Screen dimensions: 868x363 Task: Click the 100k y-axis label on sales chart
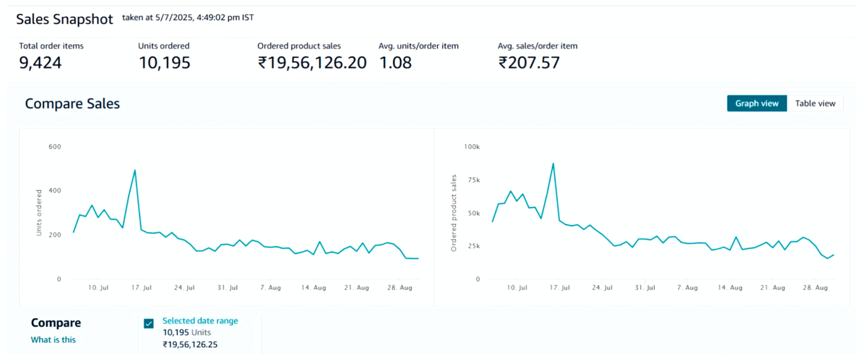pos(471,147)
